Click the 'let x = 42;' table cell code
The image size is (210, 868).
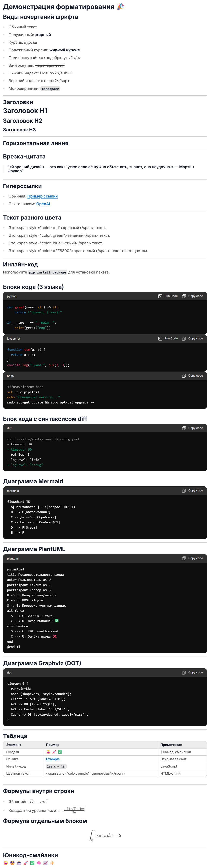pos(56,767)
